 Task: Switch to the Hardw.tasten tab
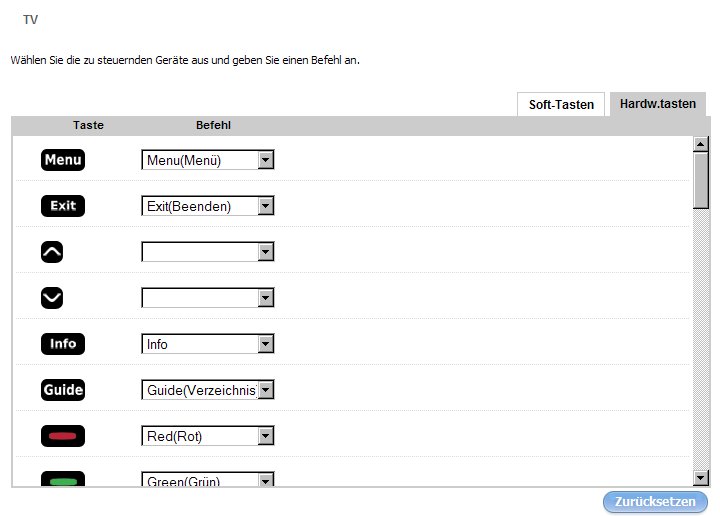pyautogui.click(x=657, y=104)
